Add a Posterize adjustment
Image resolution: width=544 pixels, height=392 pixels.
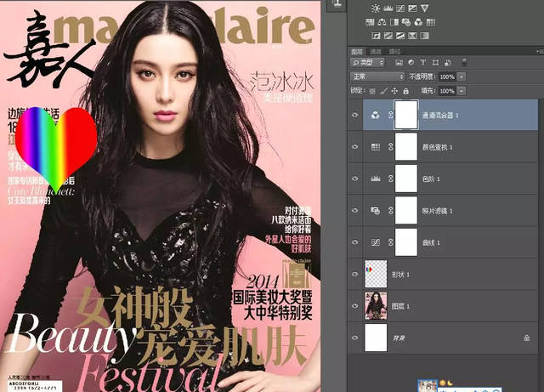point(388,36)
